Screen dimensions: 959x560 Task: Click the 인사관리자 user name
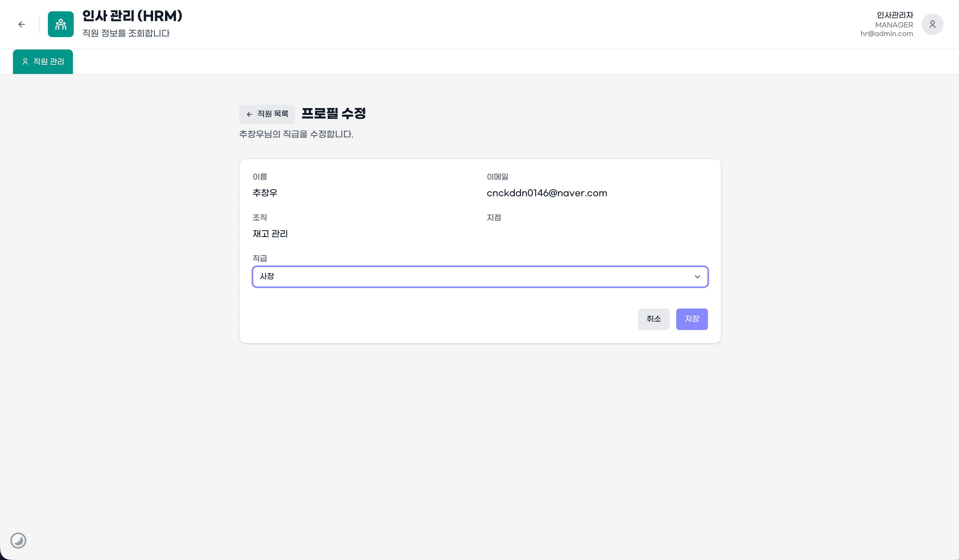point(894,15)
